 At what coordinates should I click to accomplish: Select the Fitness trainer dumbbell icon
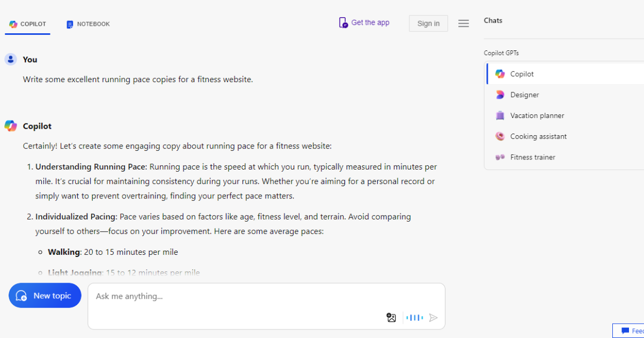[500, 157]
